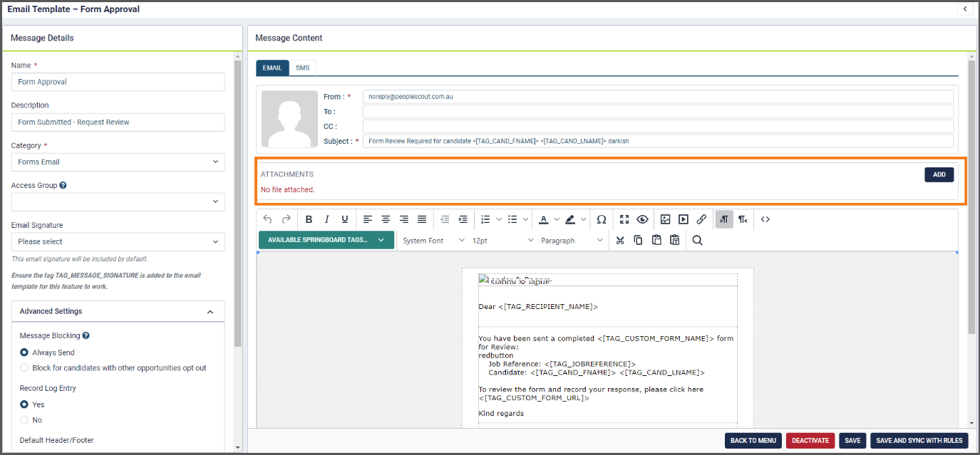This screenshot has width=980, height=455.
Task: Center align the text
Action: pos(386,219)
